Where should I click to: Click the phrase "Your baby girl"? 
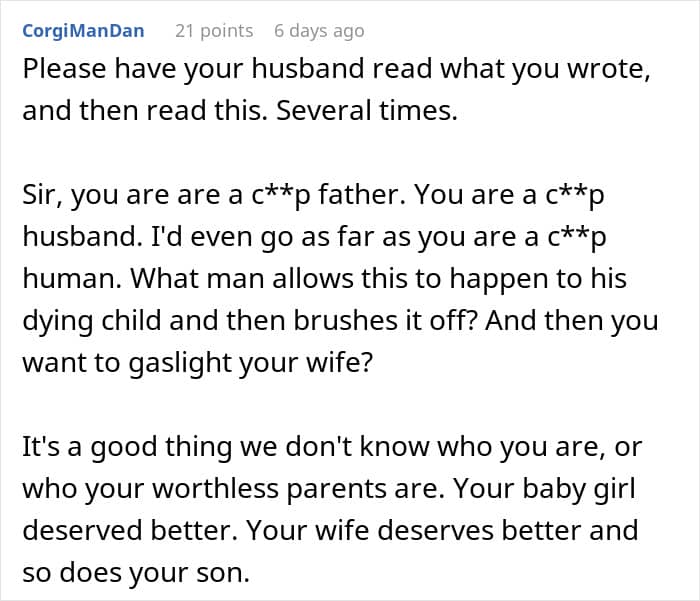click(544, 489)
